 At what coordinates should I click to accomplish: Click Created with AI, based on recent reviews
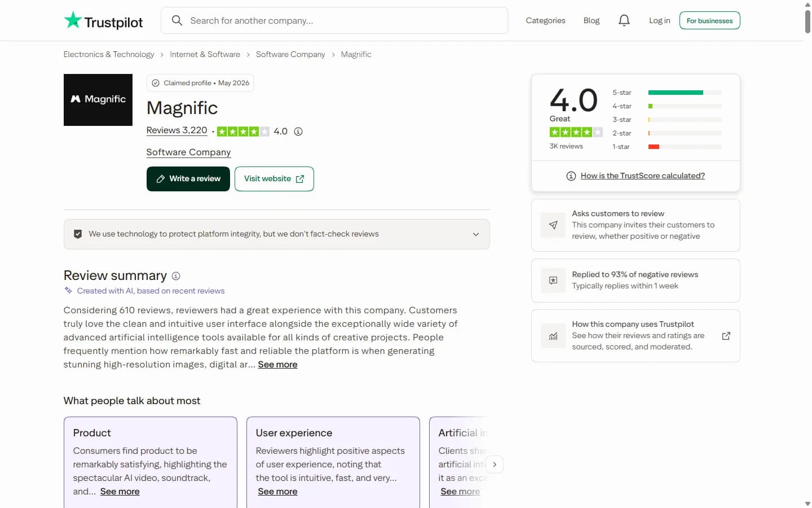(x=151, y=291)
